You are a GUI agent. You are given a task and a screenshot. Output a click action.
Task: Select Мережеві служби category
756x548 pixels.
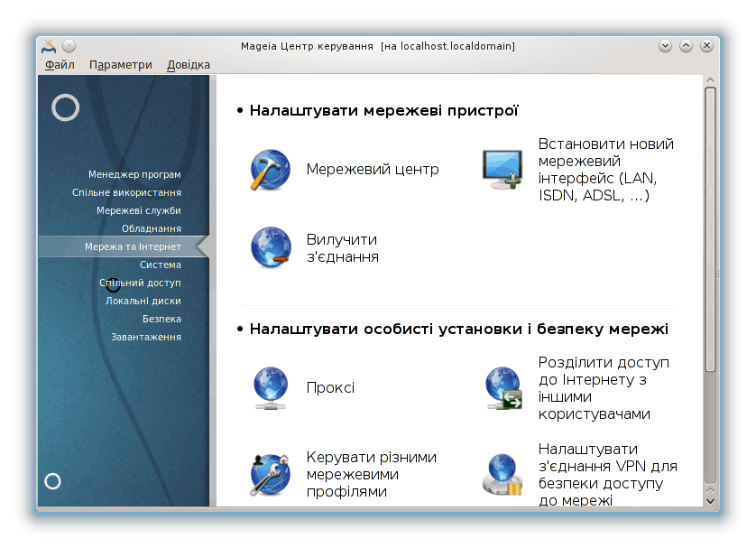pyautogui.click(x=139, y=210)
